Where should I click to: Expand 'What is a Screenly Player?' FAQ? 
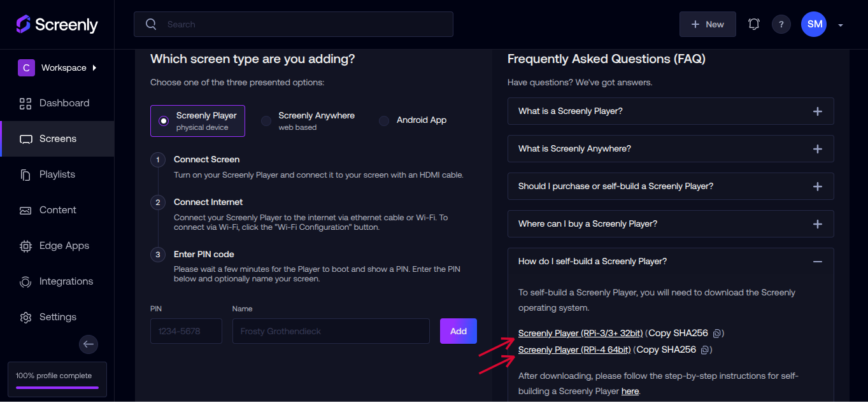coord(671,111)
